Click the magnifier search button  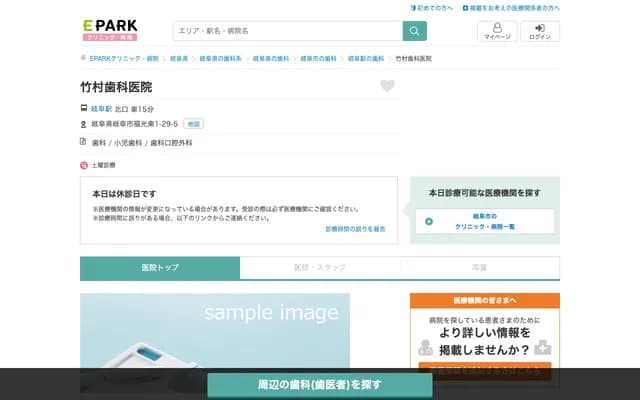coord(415,31)
